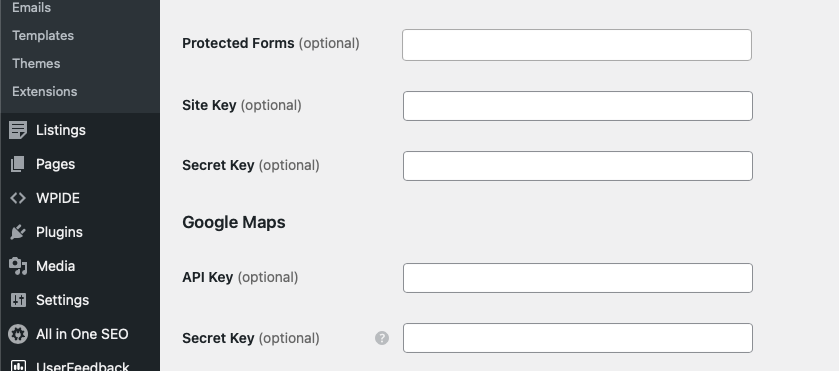Select the Themes submenu item
This screenshot has height=371, width=839.
pyautogui.click(x=36, y=63)
